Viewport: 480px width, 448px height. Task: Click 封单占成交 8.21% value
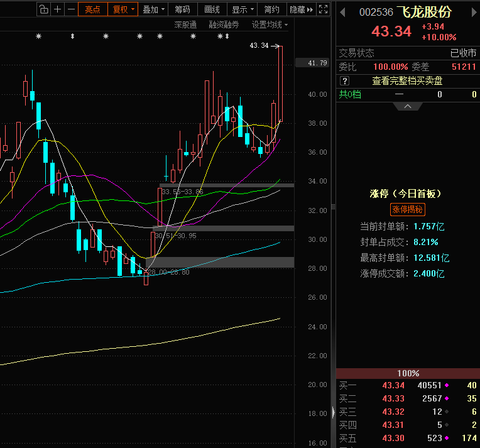point(426,242)
